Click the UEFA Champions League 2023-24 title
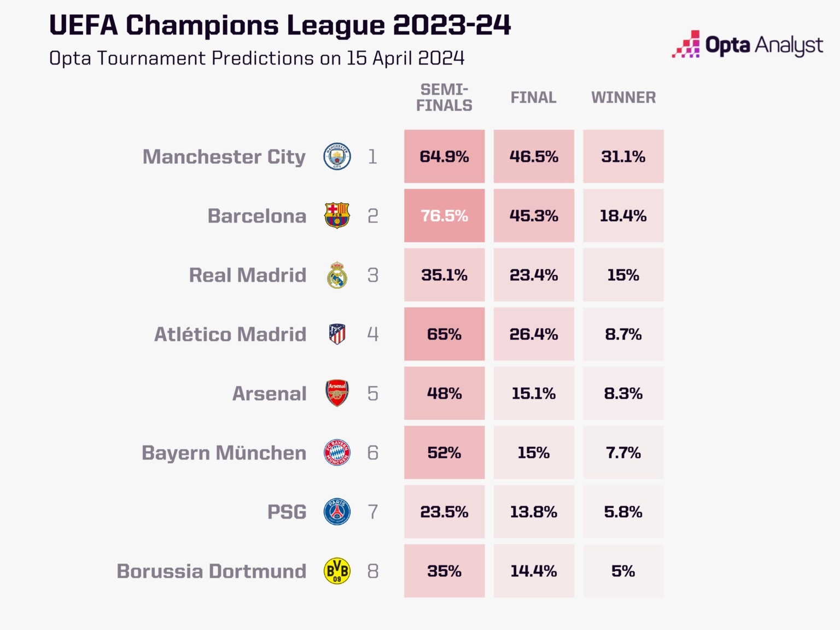 click(279, 25)
